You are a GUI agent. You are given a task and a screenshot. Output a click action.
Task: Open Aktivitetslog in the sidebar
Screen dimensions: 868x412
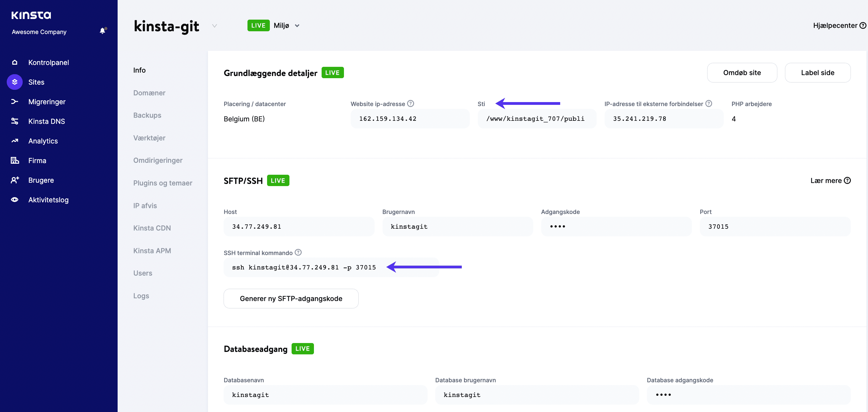point(48,200)
